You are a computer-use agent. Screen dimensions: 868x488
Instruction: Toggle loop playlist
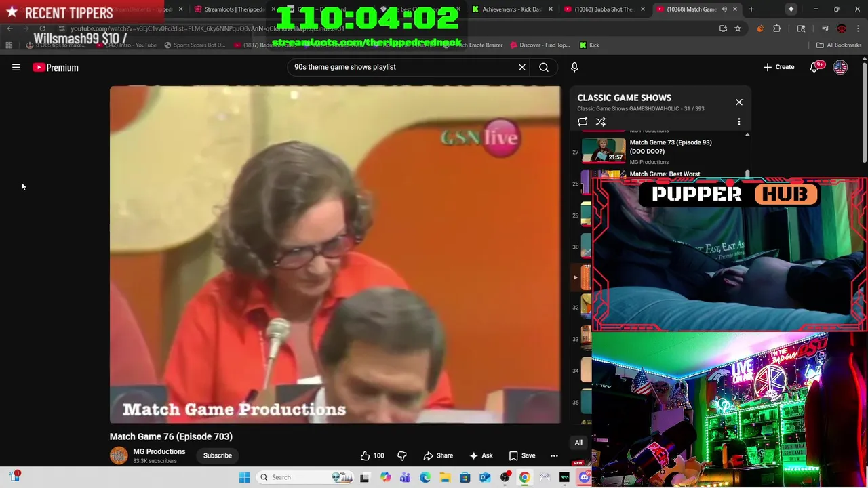[x=583, y=122]
